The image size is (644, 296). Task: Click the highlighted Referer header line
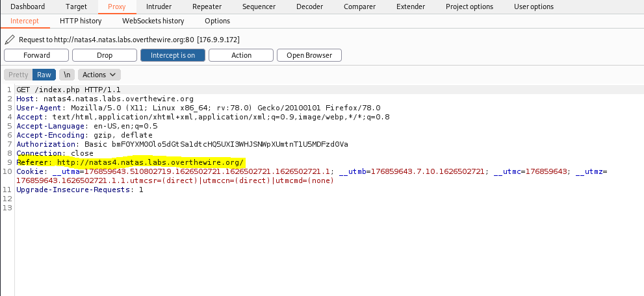coord(130,162)
